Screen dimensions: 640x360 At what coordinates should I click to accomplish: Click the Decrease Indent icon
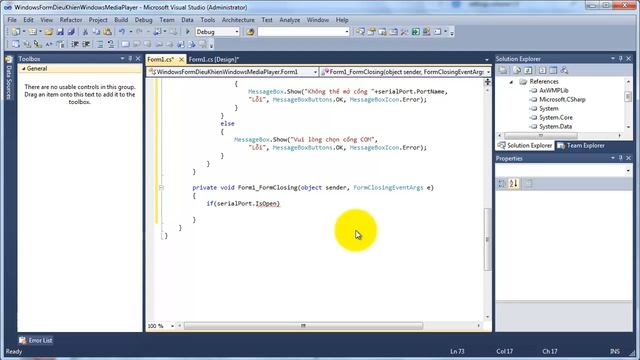[x=75, y=44]
